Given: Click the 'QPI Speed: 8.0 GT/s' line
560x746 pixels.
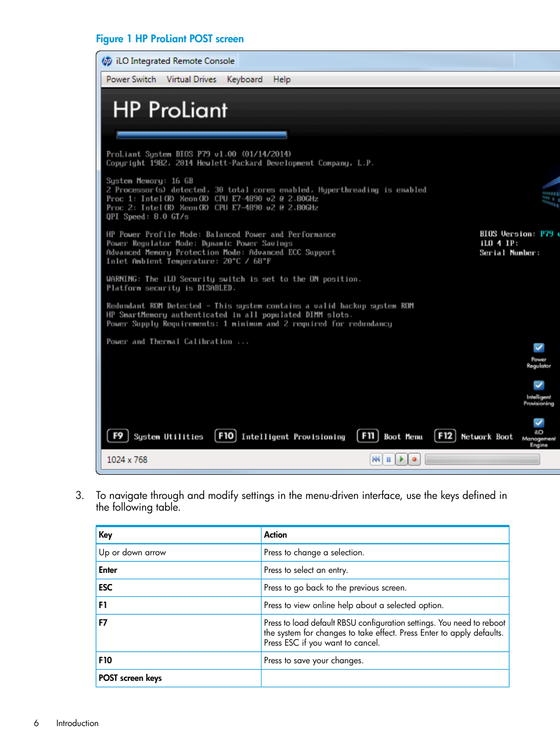Looking at the screenshot, I should (147, 217).
